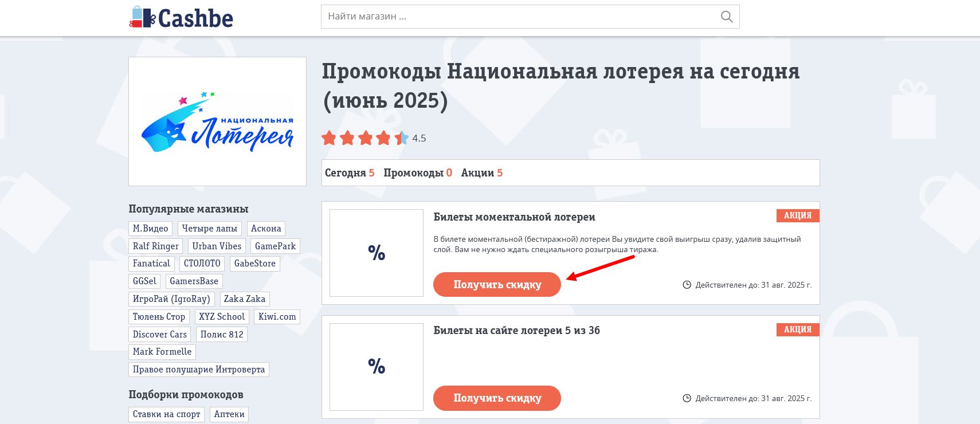Screen dimensions: 980x424
Task: Click 'Популярные магазины' heading
Action: point(189,209)
